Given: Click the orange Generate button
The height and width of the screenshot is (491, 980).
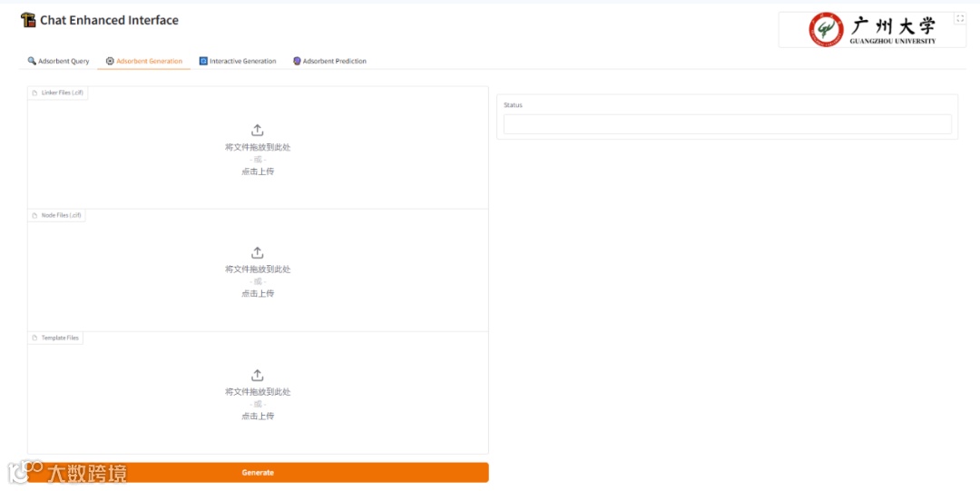Looking at the screenshot, I should coord(258,472).
